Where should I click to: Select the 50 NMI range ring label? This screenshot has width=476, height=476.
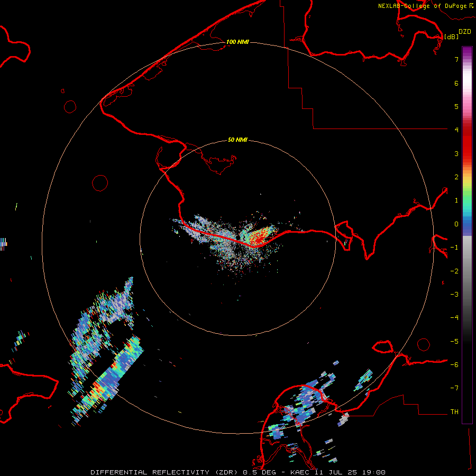237,140
